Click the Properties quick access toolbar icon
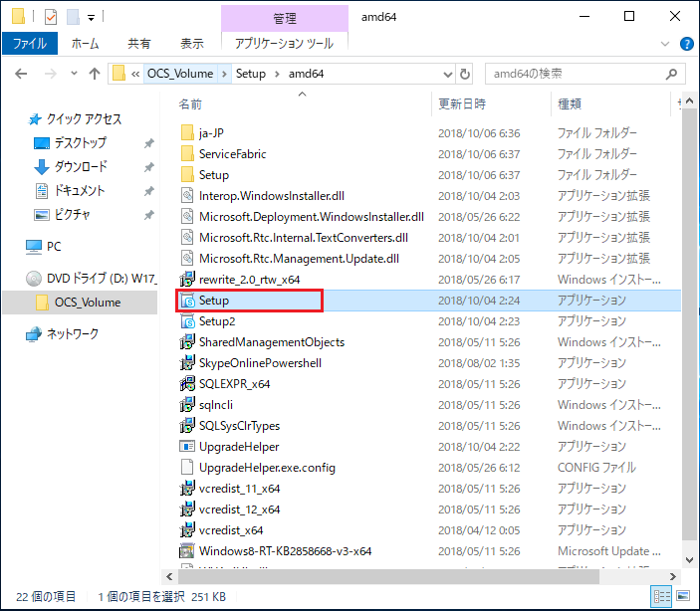700x611 pixels. (x=51, y=17)
